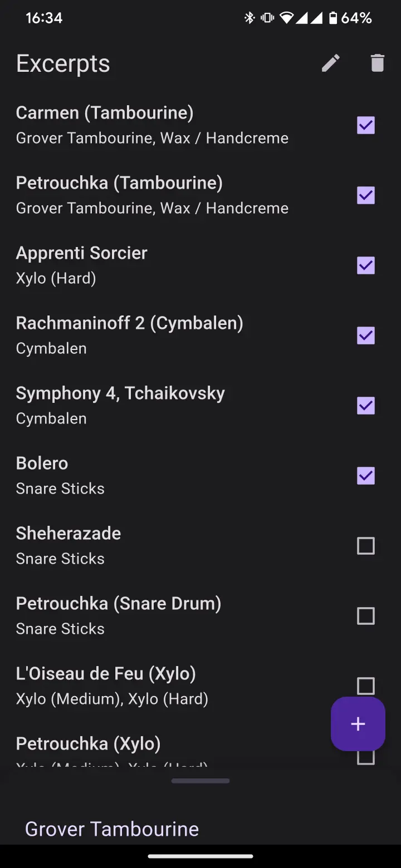
Task: Tap the Bluetooth status icon
Action: pyautogui.click(x=249, y=18)
